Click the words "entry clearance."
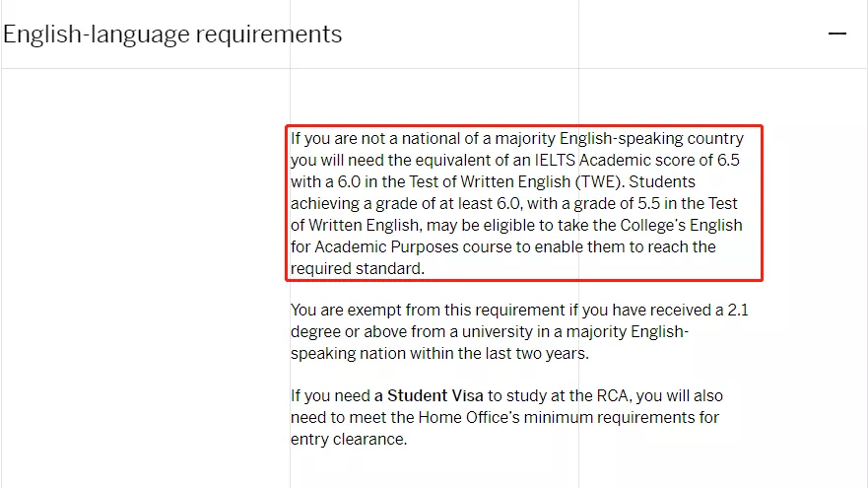 click(348, 440)
